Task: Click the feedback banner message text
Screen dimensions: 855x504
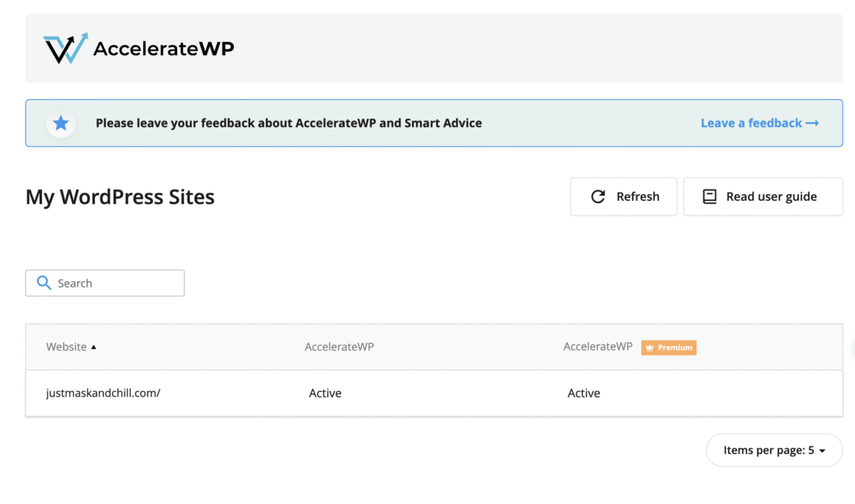Action: coord(288,123)
